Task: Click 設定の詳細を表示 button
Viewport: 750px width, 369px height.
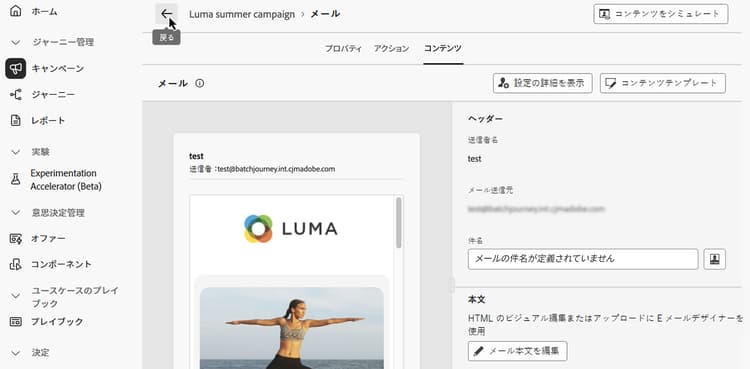Action: click(543, 83)
